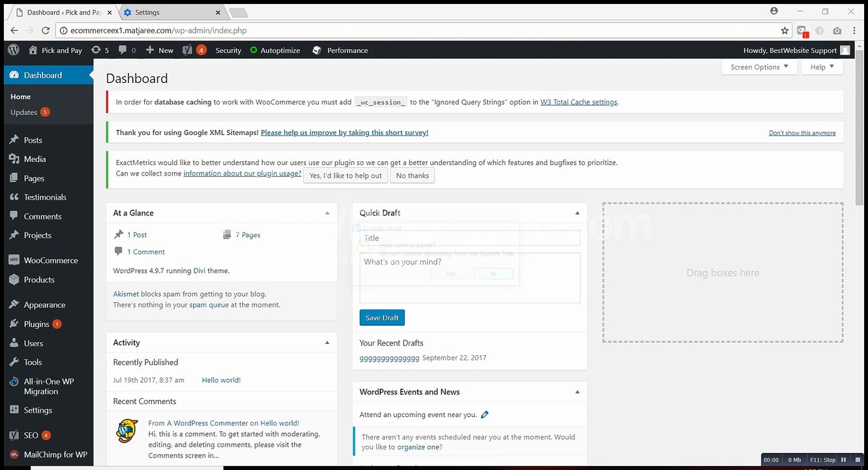This screenshot has height=470, width=868.
Task: Open the SEO sidebar menu item
Action: tap(31, 435)
